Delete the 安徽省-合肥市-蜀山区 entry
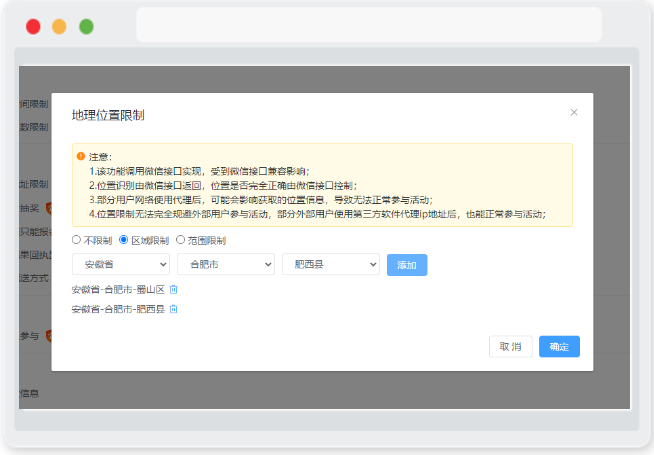 click(174, 289)
